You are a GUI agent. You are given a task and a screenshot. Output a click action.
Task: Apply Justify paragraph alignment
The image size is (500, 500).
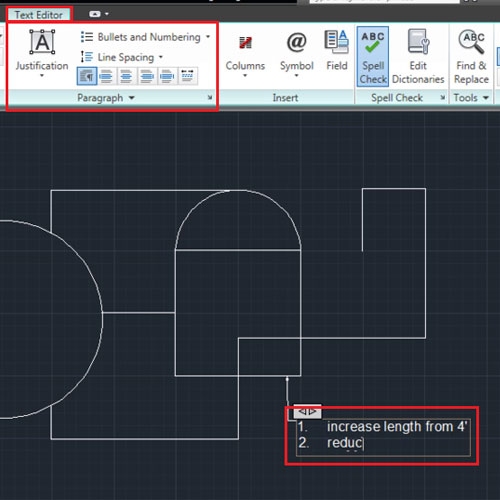(167, 76)
